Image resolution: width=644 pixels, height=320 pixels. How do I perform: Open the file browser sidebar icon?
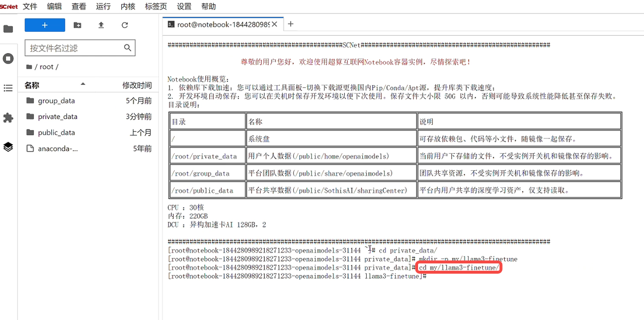pos(8,29)
